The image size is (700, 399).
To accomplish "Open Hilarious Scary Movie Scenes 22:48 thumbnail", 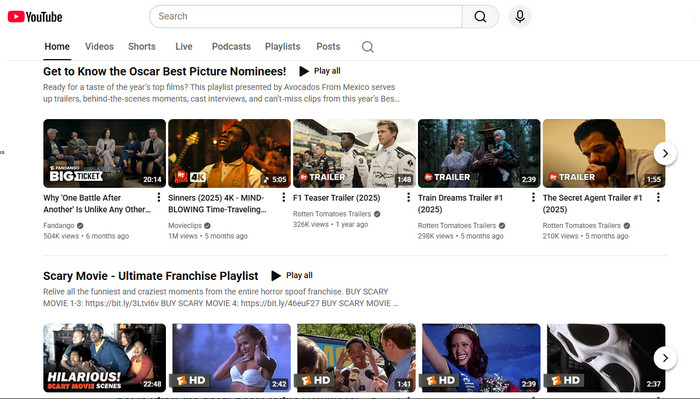I will (x=104, y=358).
